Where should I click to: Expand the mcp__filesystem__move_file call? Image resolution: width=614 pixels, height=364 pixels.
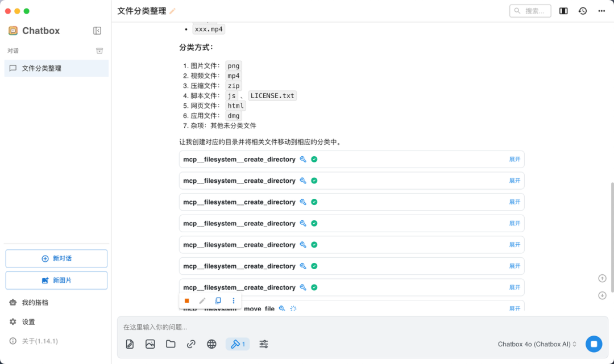coord(515,308)
